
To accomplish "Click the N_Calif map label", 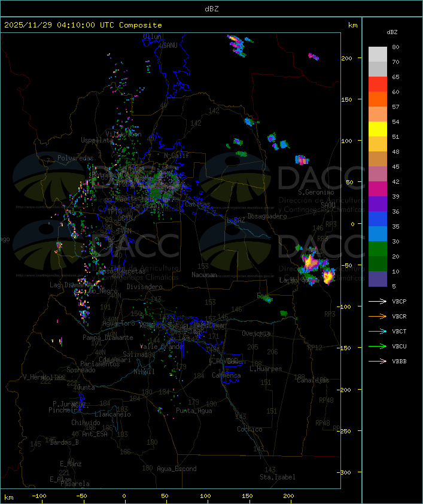I will point(176,155).
